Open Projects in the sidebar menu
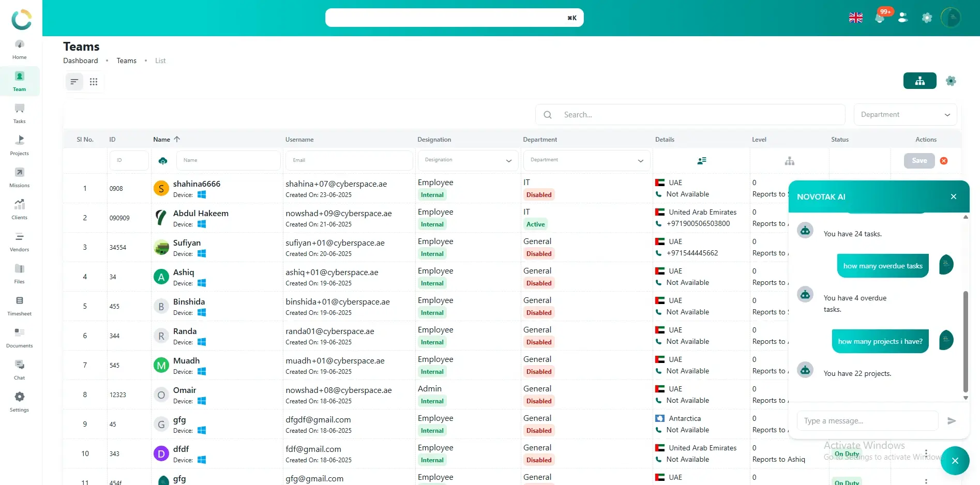 tap(19, 145)
